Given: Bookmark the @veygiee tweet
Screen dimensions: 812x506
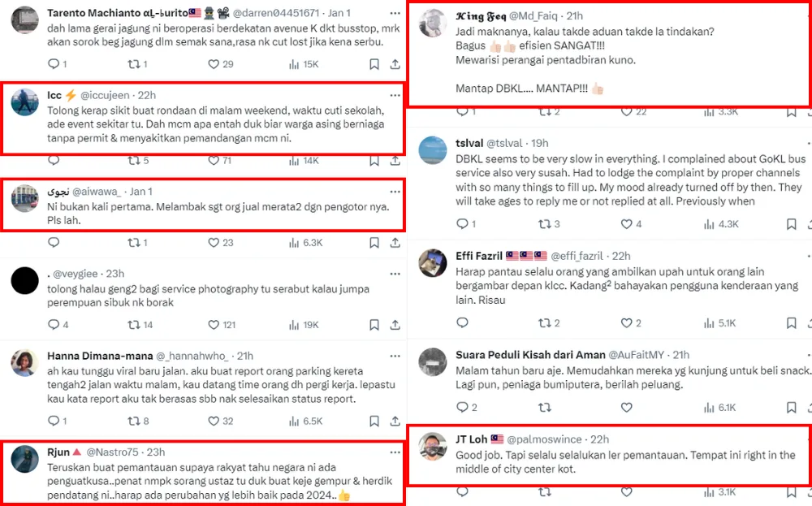Looking at the screenshot, I should [374, 324].
